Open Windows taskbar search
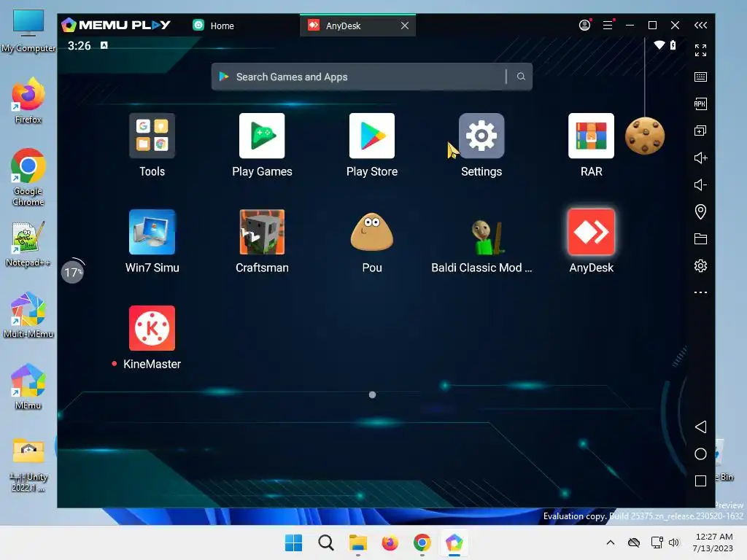 click(x=326, y=542)
